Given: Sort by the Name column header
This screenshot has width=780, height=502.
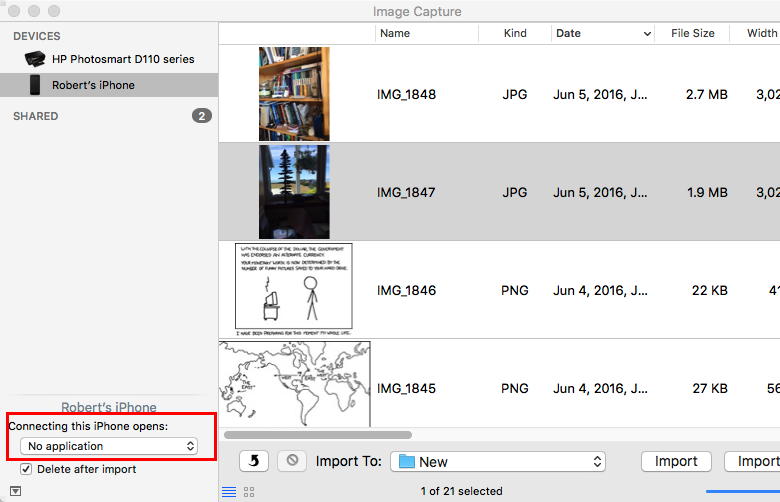Looking at the screenshot, I should point(395,33).
